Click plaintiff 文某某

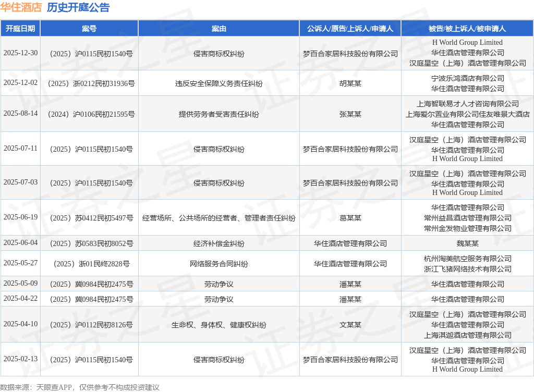click(350, 325)
